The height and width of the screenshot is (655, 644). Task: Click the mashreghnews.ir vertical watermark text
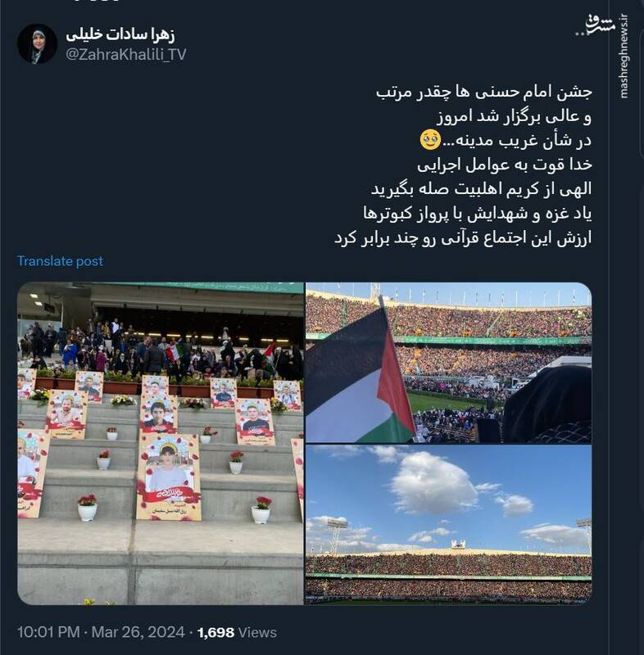624,56
